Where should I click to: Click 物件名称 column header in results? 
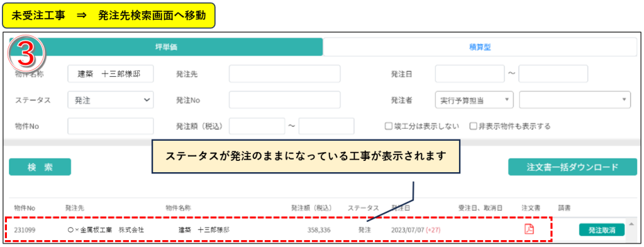178,208
